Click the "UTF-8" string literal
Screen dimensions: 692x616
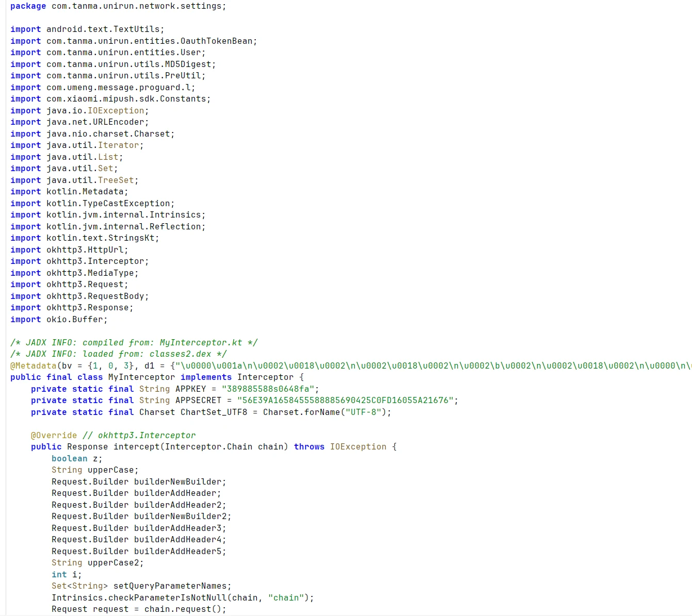click(363, 412)
